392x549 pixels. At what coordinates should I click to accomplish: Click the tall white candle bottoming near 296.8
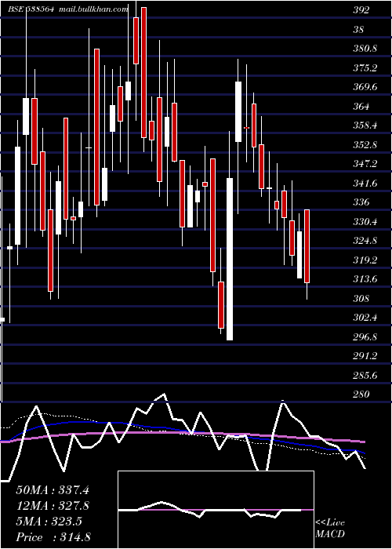coord(230,259)
